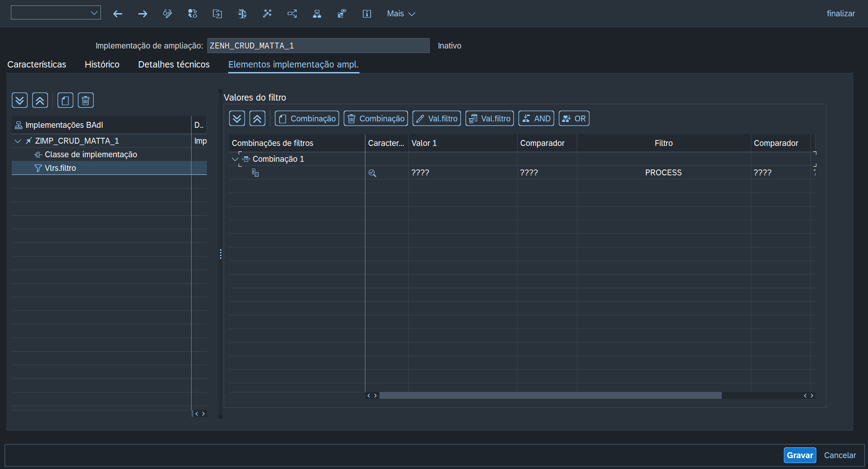Click the balance scale check icon
The width and height of the screenshot is (868, 469).
pyautogui.click(x=242, y=14)
